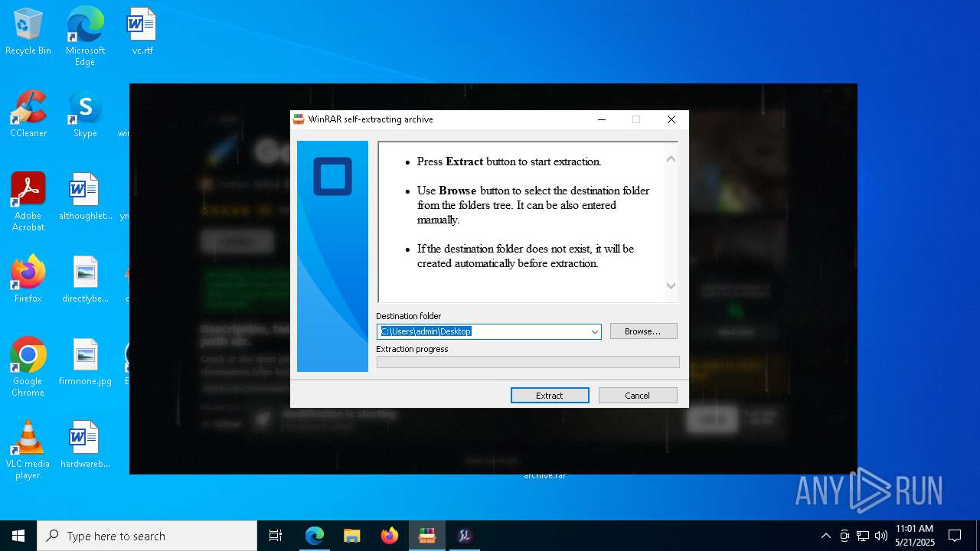Open the vc.rtf document icon

142,32
